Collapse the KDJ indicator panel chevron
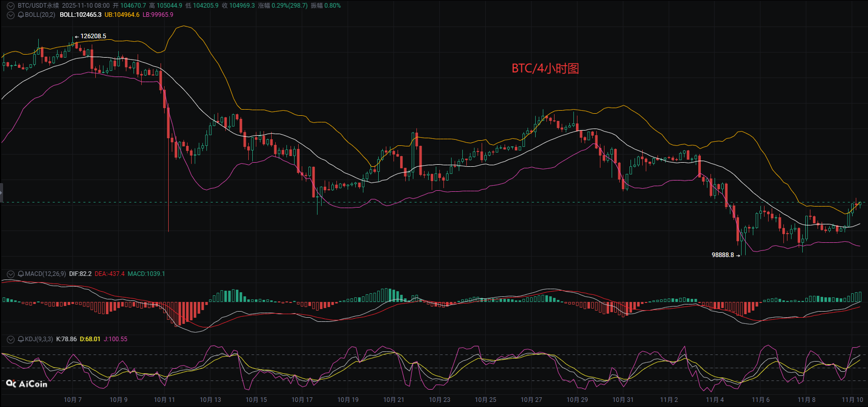Image resolution: width=868 pixels, height=407 pixels. point(10,339)
